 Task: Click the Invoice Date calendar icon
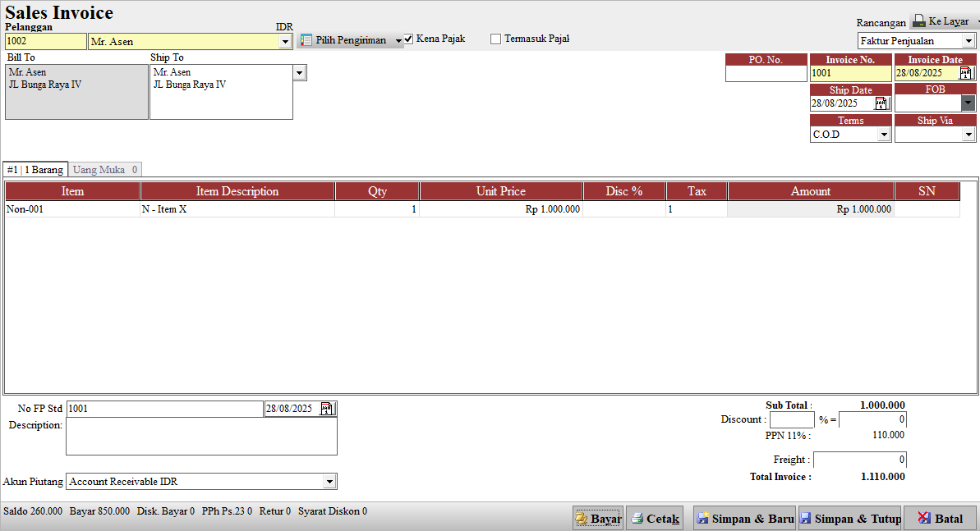pos(965,73)
